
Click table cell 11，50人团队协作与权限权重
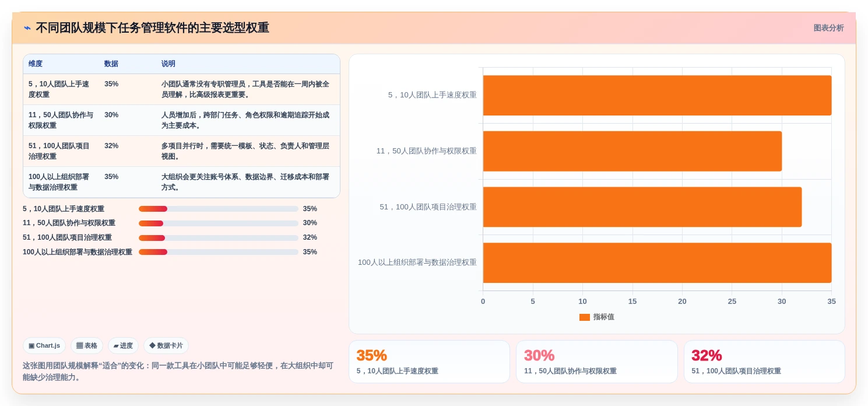coord(61,120)
